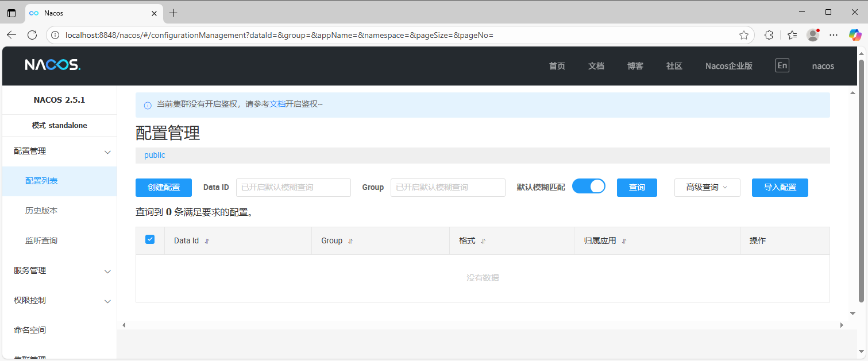Screen dimensions: 868x361
Task: Switch language with the En icon
Action: (x=782, y=65)
